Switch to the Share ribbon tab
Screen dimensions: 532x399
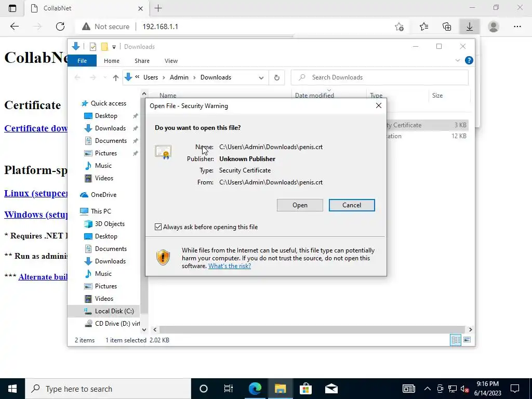pyautogui.click(x=142, y=61)
